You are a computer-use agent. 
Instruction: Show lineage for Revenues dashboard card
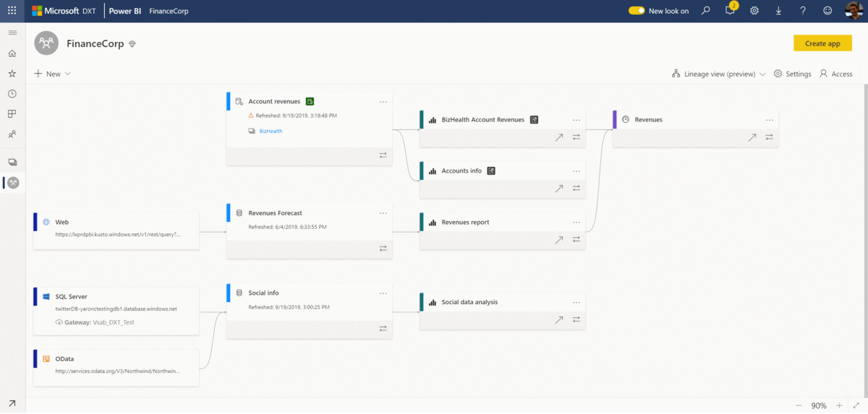tap(770, 137)
